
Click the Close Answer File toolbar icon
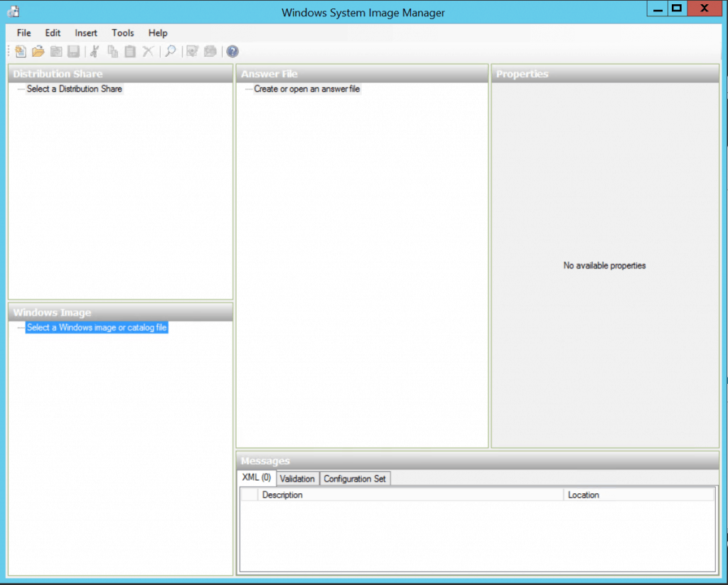coord(56,52)
